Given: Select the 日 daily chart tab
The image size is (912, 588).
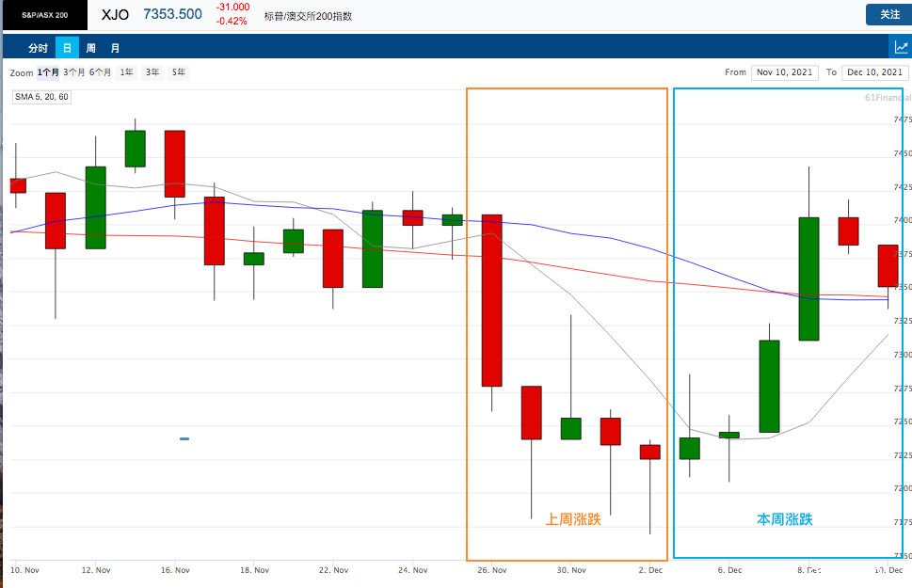Looking at the screenshot, I should coord(67,48).
